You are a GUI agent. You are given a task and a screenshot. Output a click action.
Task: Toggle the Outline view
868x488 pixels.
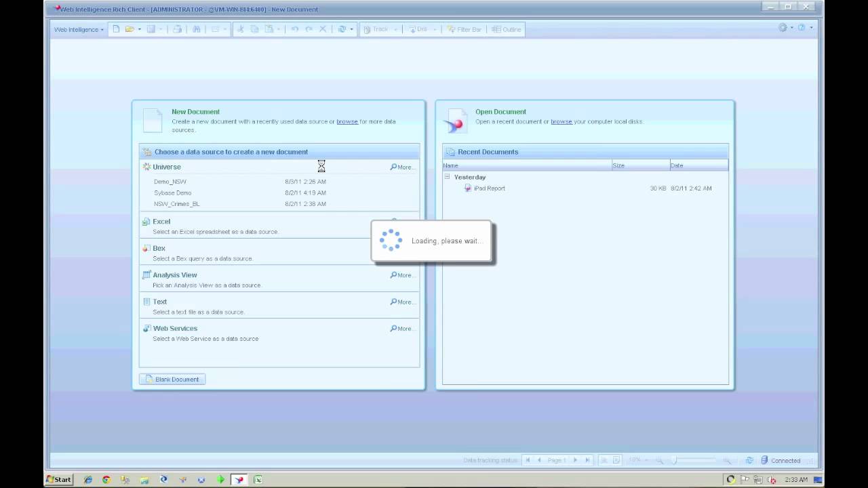pos(507,29)
